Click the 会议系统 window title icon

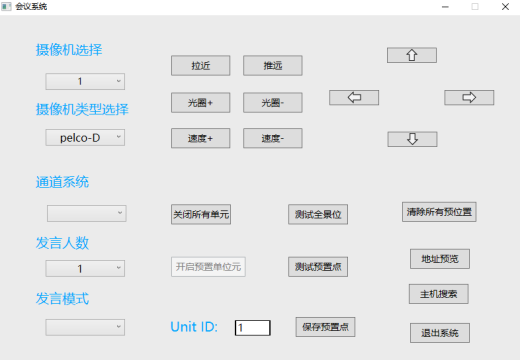pos(6,6)
